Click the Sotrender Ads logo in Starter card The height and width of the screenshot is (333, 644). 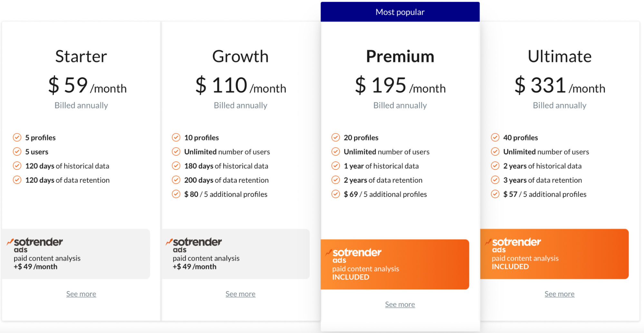[x=35, y=245]
